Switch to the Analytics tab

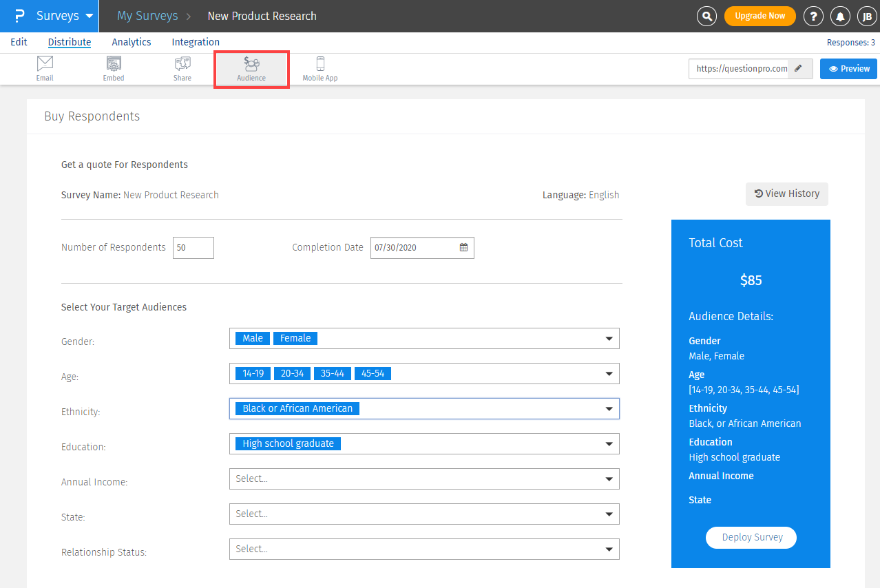(132, 42)
